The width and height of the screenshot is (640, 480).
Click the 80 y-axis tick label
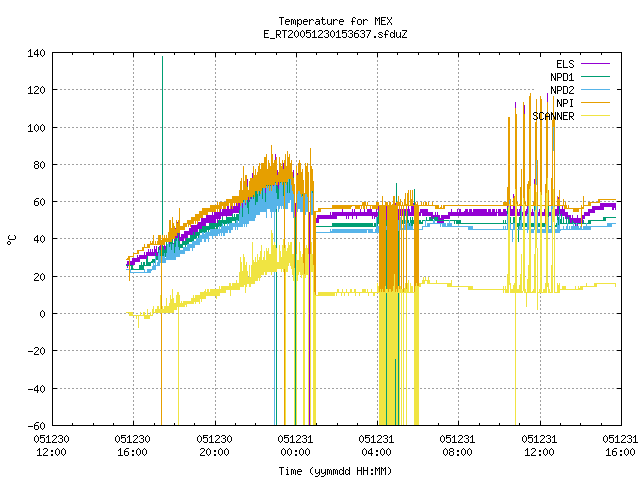(39, 165)
